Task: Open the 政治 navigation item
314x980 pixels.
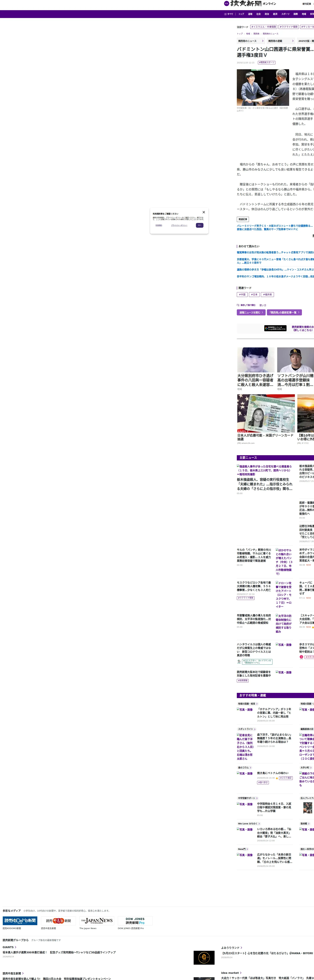Action: point(267,14)
